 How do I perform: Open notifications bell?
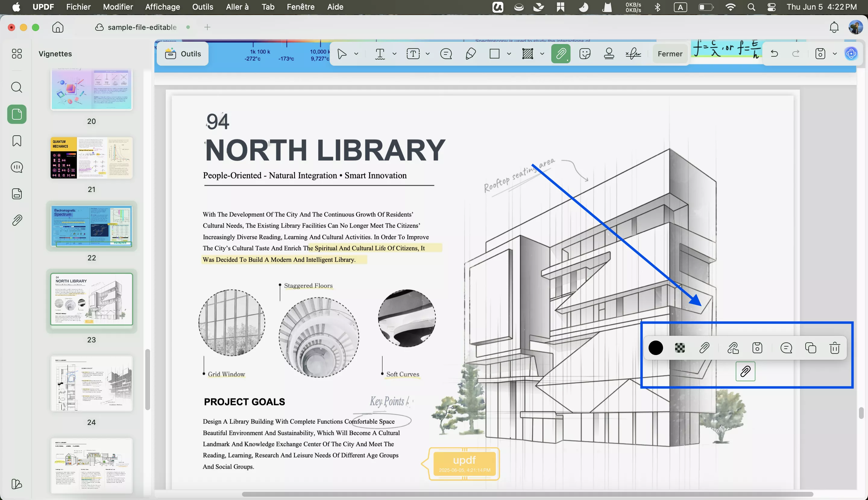[834, 27]
